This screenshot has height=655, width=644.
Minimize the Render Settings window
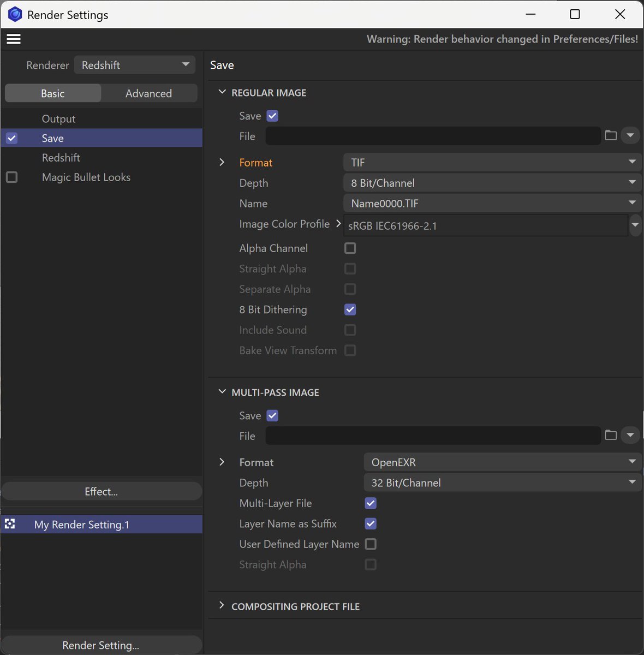coord(530,14)
